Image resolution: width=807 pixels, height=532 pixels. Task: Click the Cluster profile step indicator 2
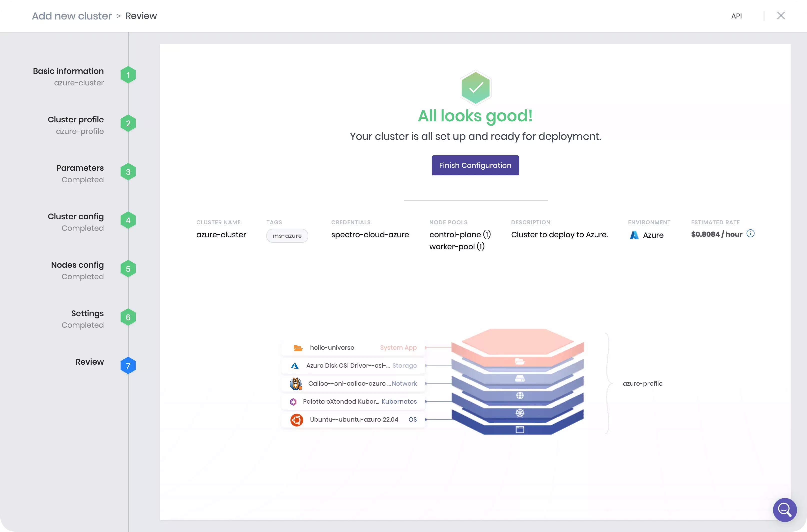coord(128,123)
